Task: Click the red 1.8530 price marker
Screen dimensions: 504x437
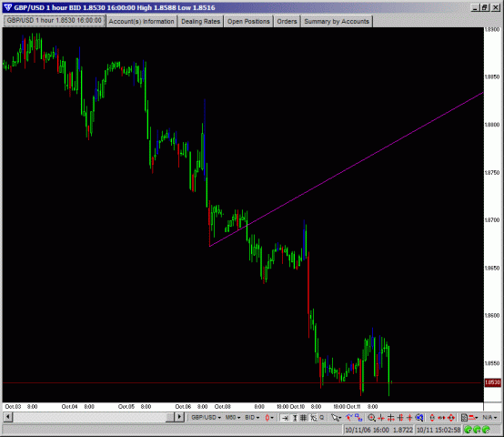Action: tap(493, 382)
